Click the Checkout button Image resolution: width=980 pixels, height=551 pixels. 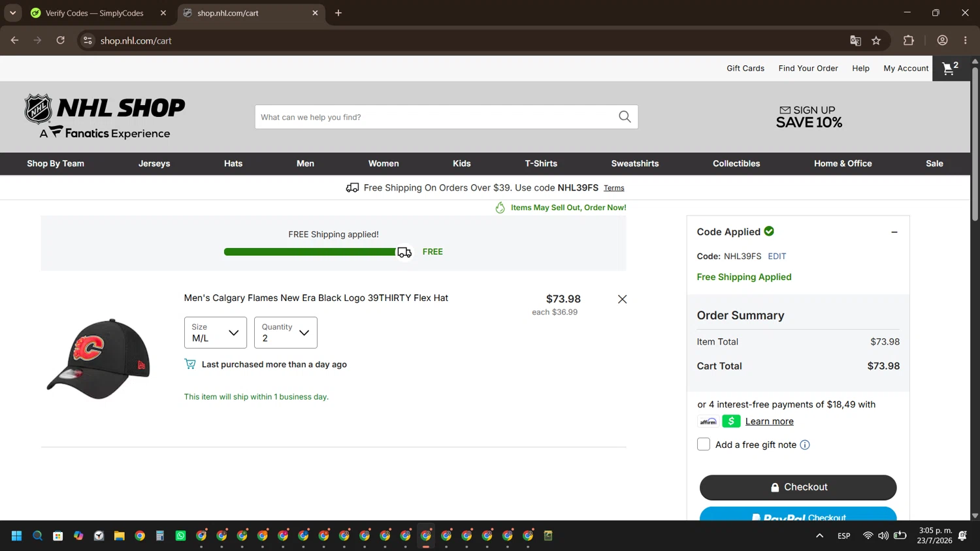click(798, 487)
